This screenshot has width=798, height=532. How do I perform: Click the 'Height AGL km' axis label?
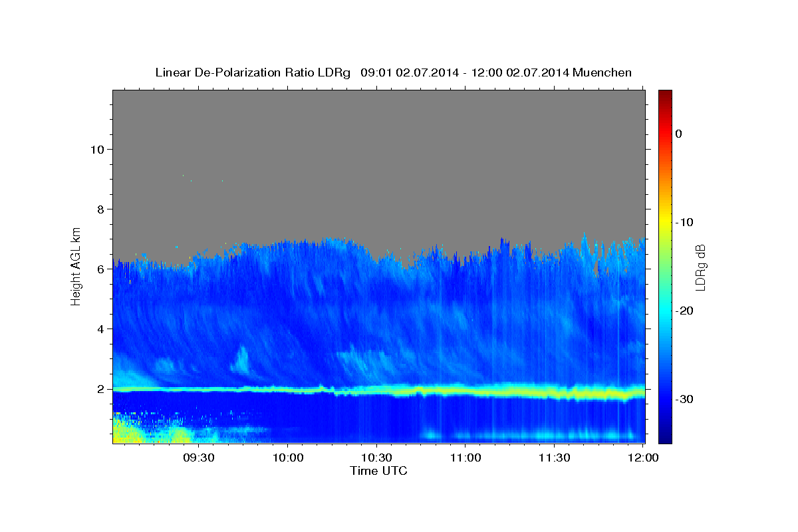76,265
